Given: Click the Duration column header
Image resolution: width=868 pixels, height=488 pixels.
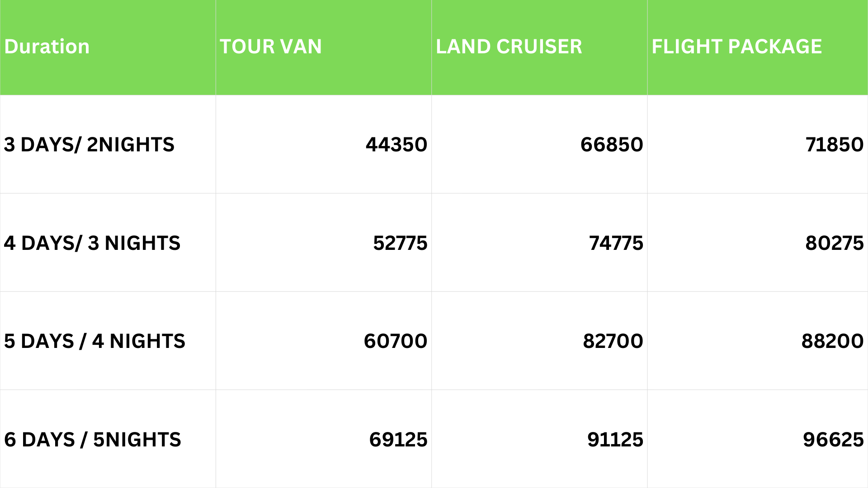Looking at the screenshot, I should click(x=47, y=47).
